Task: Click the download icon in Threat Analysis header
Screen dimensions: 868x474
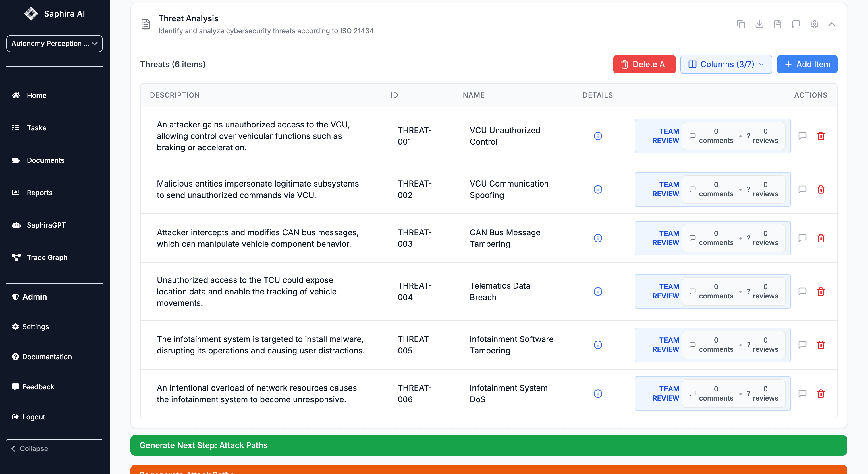Action: pos(759,24)
